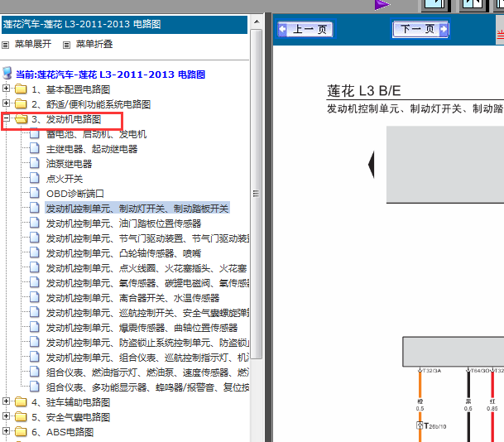
Task: Click document icon beside 点火开关
Action: (x=35, y=178)
